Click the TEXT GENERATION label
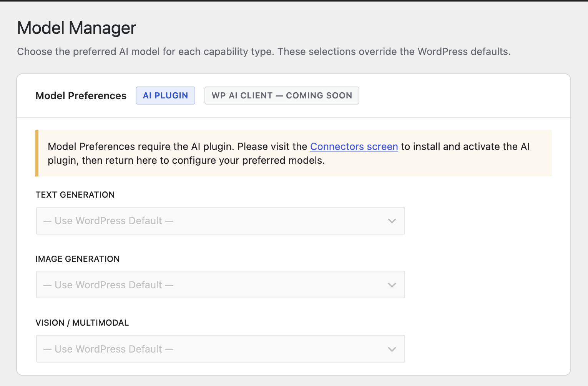The width and height of the screenshot is (588, 386). (75, 195)
